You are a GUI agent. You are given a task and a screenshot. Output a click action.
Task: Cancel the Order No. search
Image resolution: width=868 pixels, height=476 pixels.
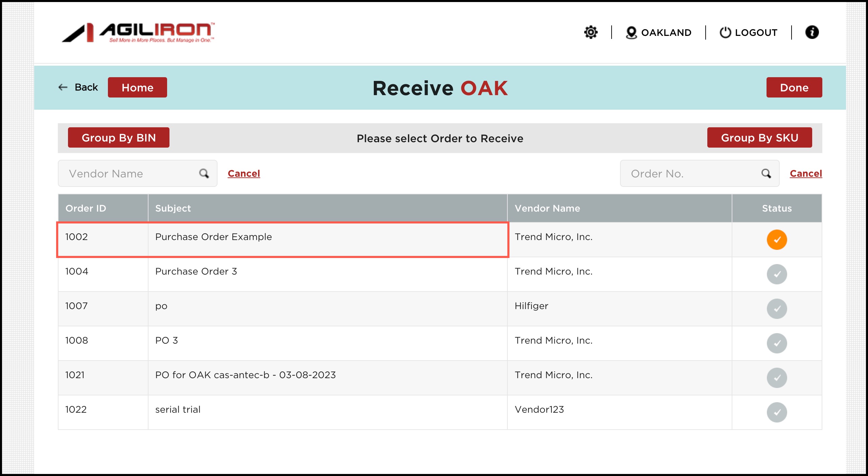806,173
